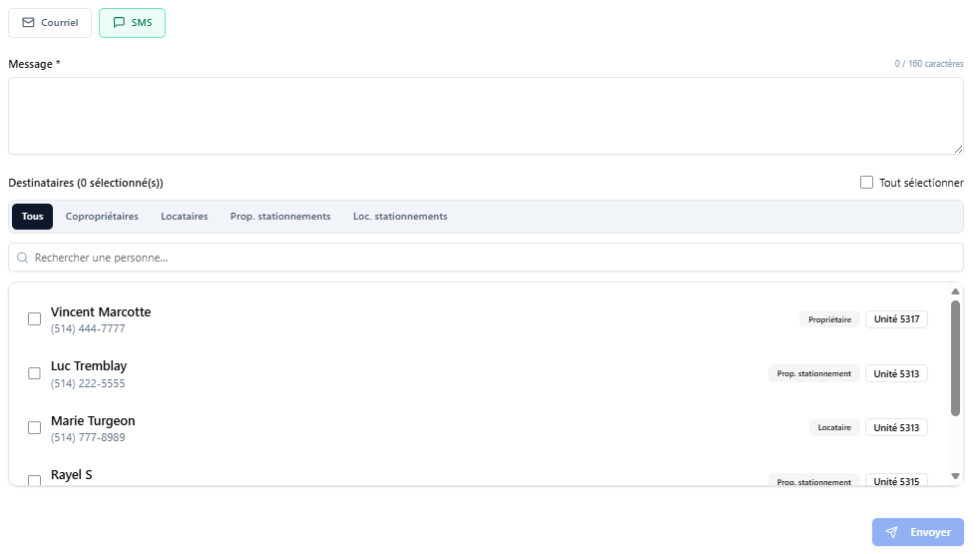Image resolution: width=980 pixels, height=554 pixels.
Task: Click the scrollbar down arrow
Action: 955,476
